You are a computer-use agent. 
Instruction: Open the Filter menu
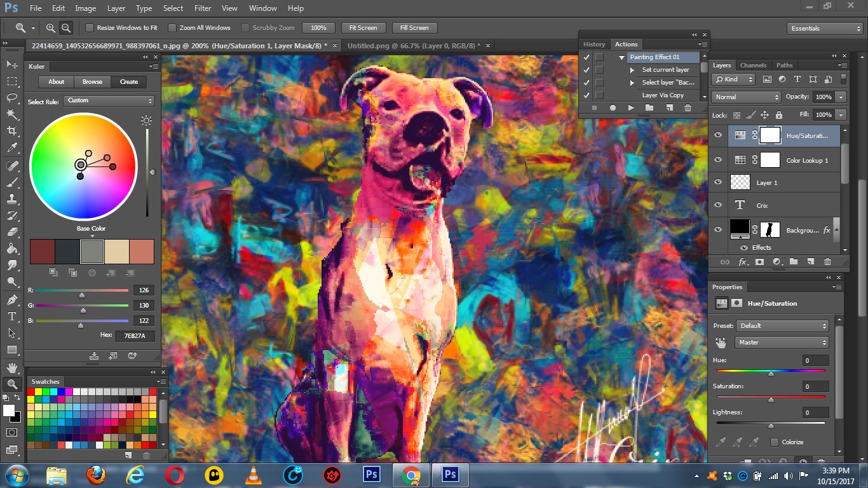[203, 8]
